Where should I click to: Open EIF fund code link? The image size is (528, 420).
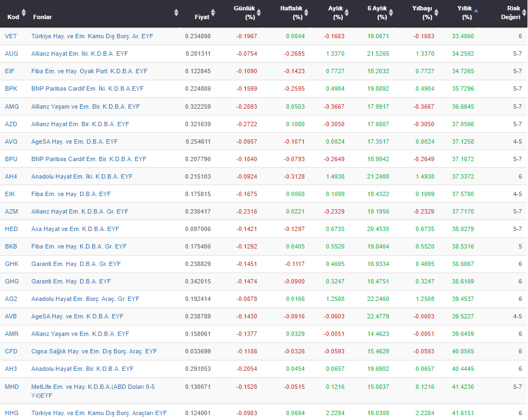(10, 71)
